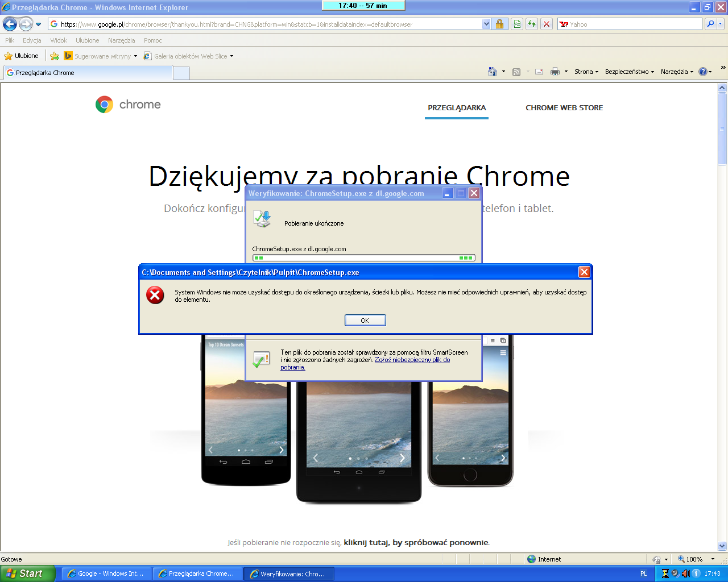Click the Forward navigation arrow
Screen dimensions: 728x582
tap(26, 24)
